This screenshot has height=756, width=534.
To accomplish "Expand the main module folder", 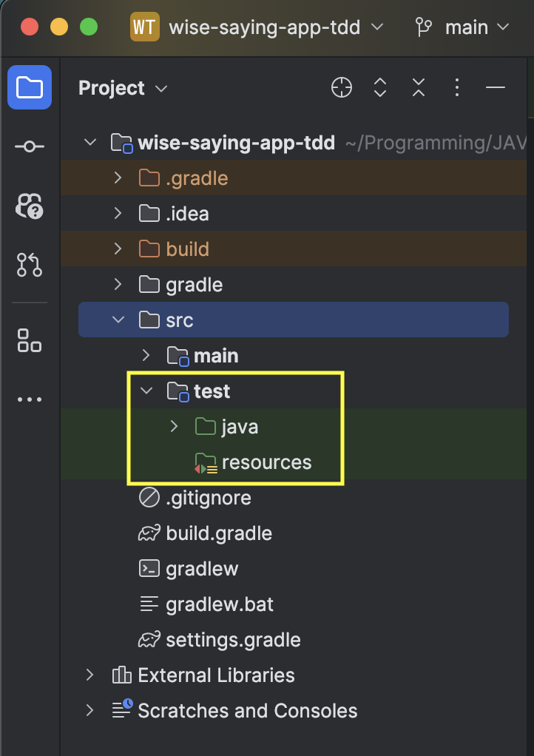I will pos(146,356).
